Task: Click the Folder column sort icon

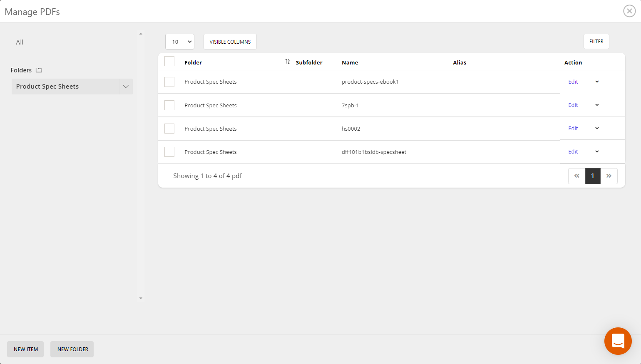Action: point(287,62)
